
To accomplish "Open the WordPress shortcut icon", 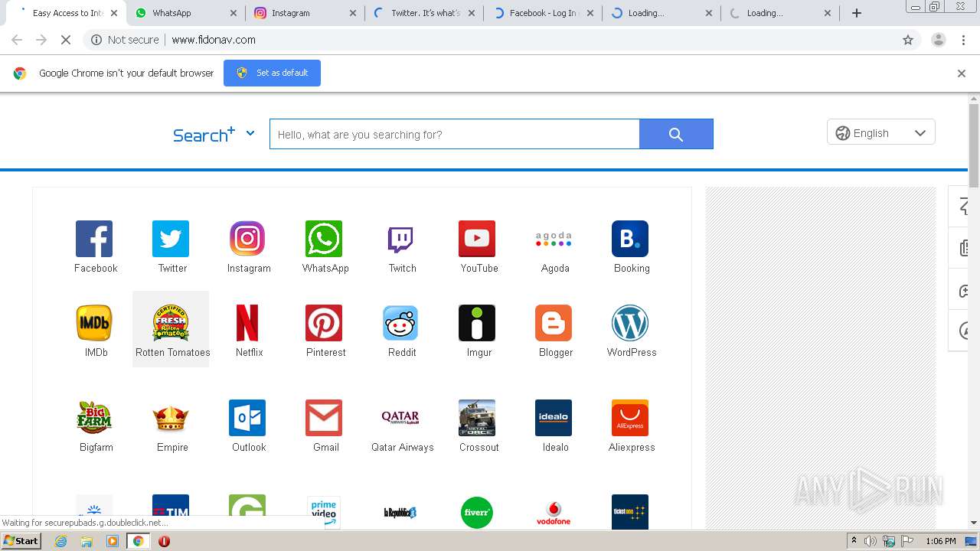I will pyautogui.click(x=630, y=323).
